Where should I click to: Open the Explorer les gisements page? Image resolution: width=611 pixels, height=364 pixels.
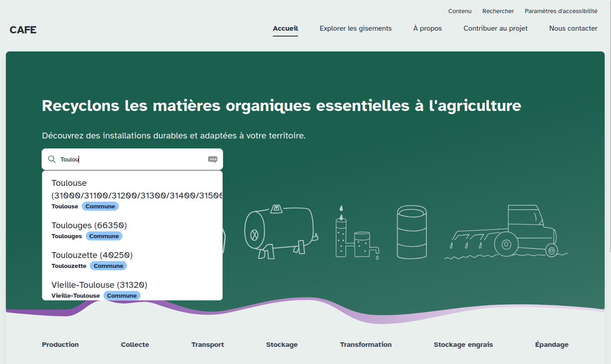(x=355, y=28)
